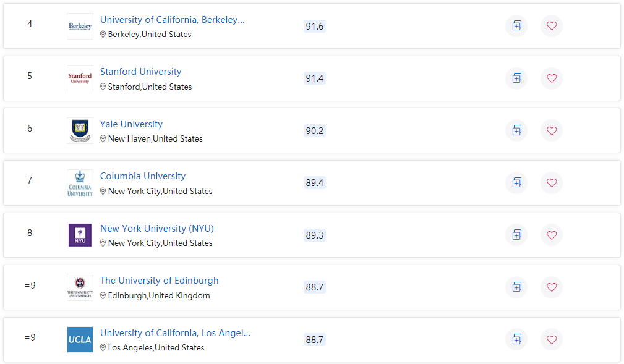Viewport: 624px width, 364px height.
Task: Add UCLA to compare list
Action: tap(516, 339)
